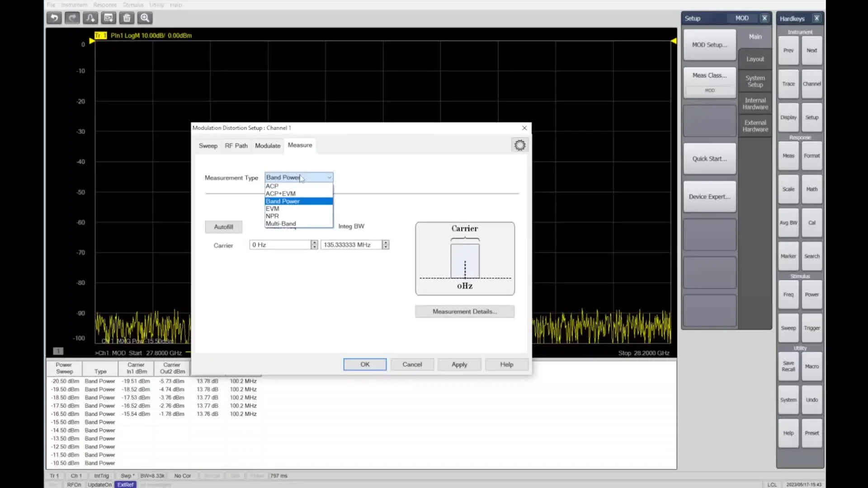
Task: Click Cancel in the setup dialog
Action: point(412,364)
